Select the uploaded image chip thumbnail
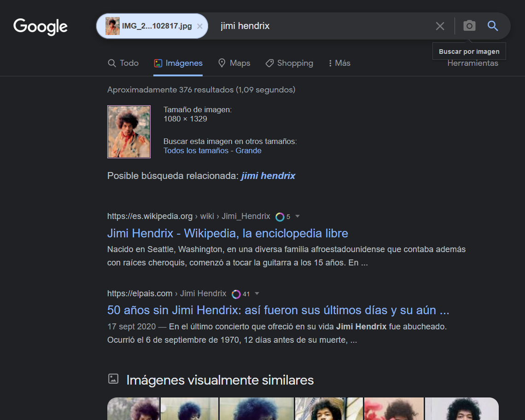 click(x=112, y=26)
